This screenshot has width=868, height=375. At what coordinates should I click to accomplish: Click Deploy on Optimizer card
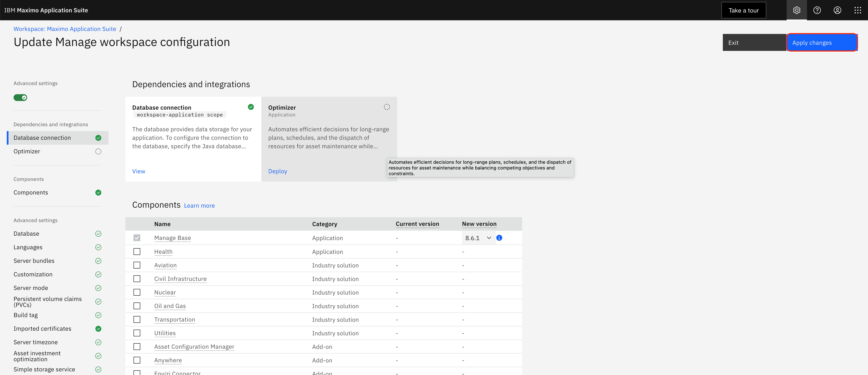[x=278, y=171]
